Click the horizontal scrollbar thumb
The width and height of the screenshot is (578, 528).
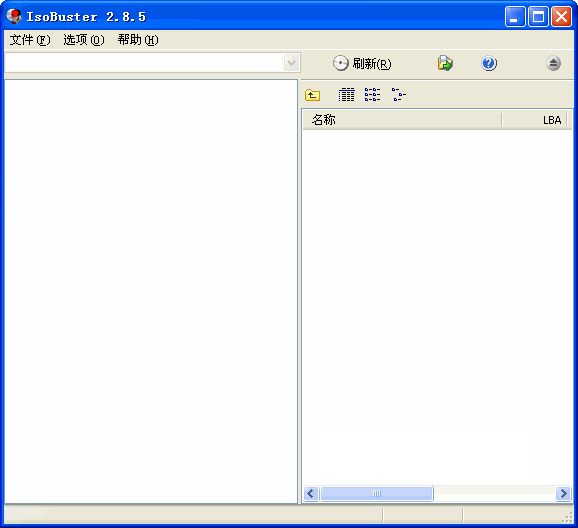[377, 493]
